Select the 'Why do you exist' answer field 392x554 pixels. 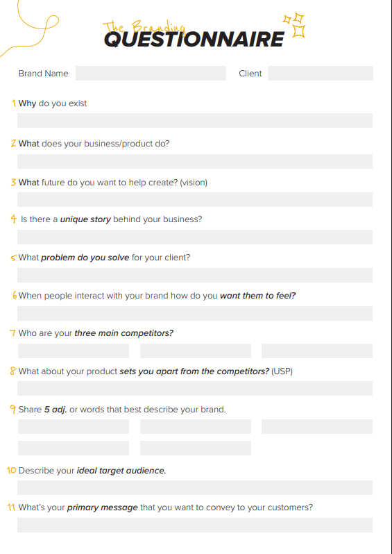(x=195, y=121)
